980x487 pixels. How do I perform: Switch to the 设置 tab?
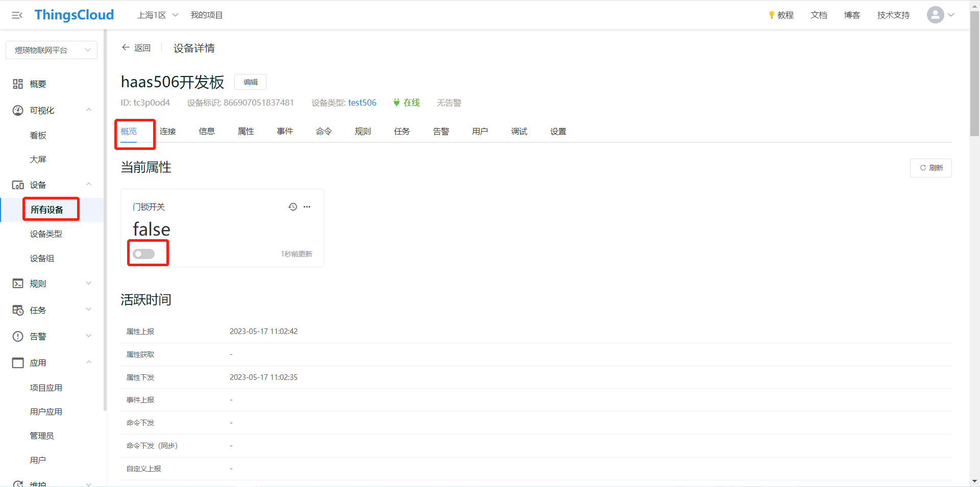(558, 132)
